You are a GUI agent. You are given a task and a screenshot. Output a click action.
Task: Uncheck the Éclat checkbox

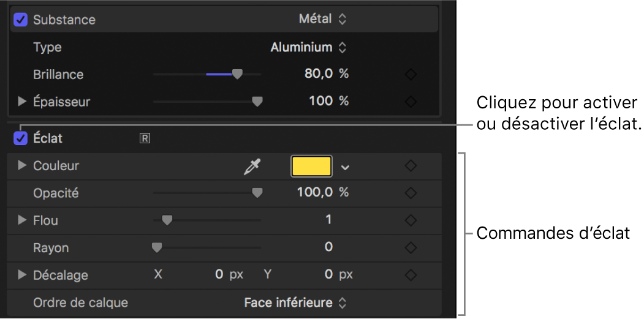click(x=21, y=138)
